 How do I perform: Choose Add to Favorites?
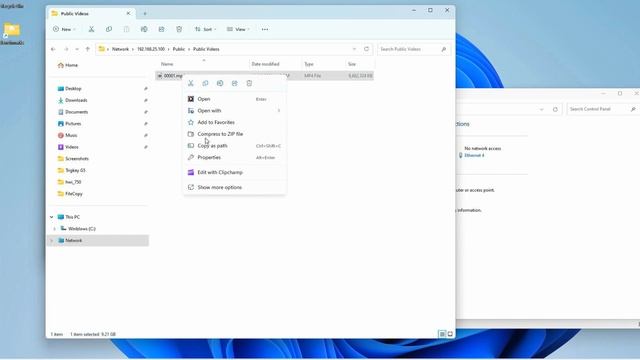[234, 122]
